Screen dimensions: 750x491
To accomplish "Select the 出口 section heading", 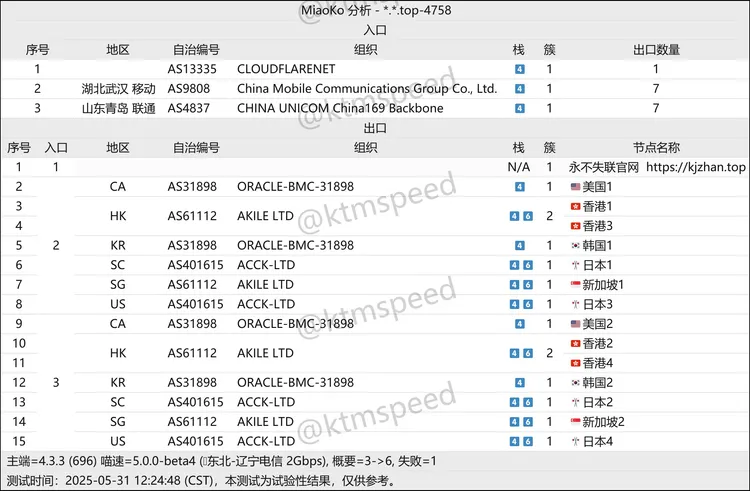I will [375, 128].
